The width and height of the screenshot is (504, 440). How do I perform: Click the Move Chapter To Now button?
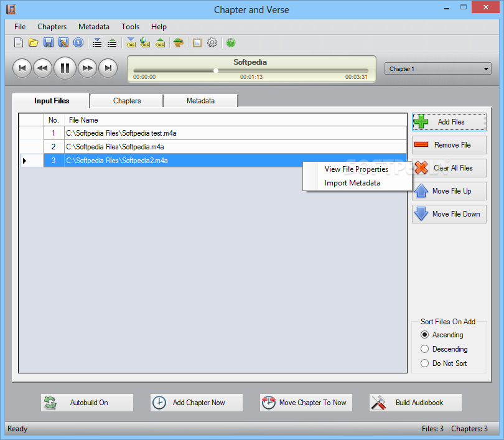pyautogui.click(x=306, y=403)
